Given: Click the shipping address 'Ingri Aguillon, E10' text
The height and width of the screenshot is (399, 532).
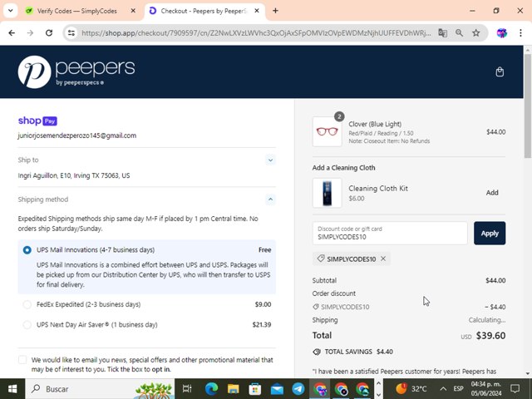Looking at the screenshot, I should [x=74, y=175].
